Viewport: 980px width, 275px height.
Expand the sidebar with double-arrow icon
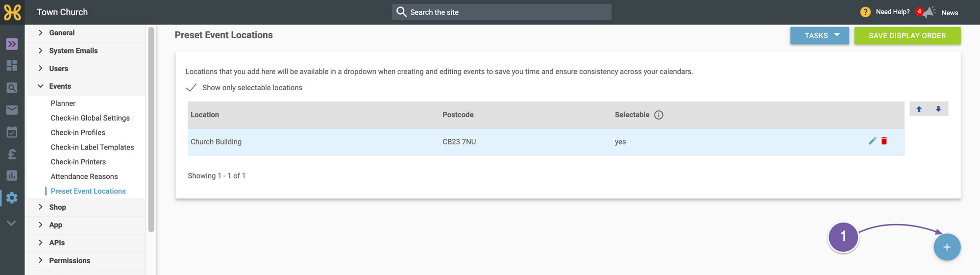pos(12,44)
